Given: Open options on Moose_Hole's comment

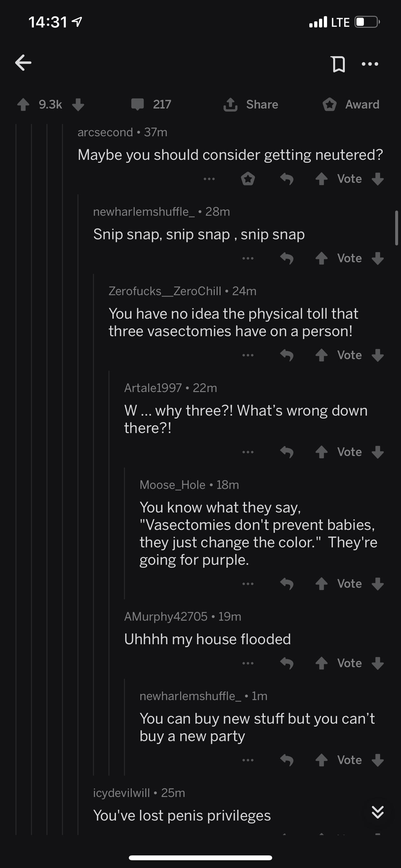Looking at the screenshot, I should pos(248,584).
